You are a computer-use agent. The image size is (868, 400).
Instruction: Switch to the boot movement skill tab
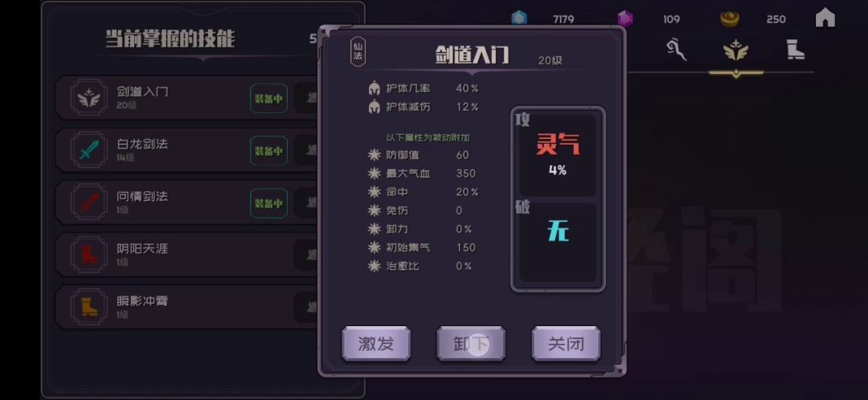(x=796, y=51)
